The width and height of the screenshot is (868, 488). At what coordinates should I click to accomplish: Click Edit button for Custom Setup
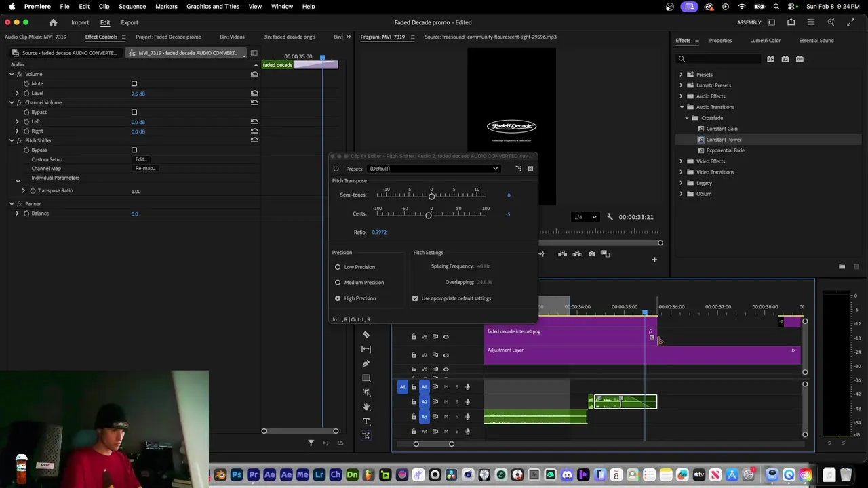140,159
